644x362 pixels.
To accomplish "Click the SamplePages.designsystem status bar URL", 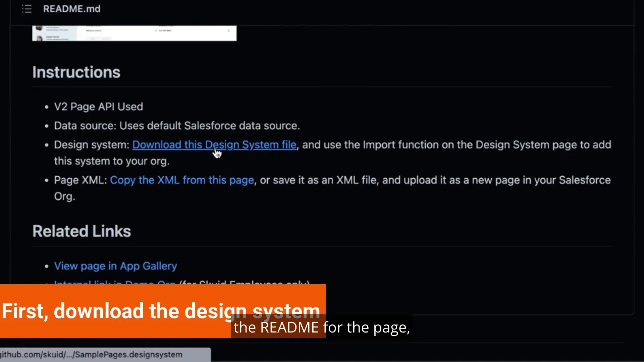I will click(x=91, y=355).
